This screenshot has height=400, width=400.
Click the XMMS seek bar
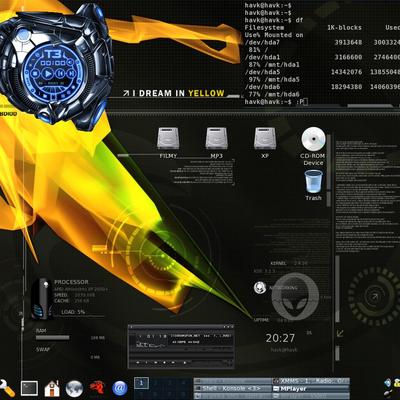coord(182,355)
